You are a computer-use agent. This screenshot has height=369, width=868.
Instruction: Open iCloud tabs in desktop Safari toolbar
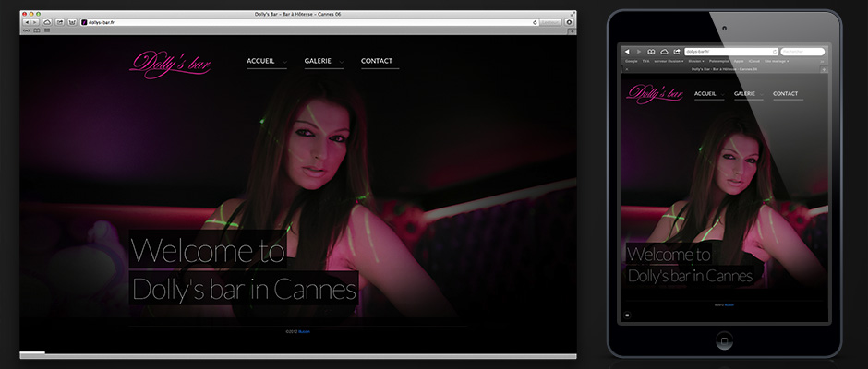coord(47,23)
